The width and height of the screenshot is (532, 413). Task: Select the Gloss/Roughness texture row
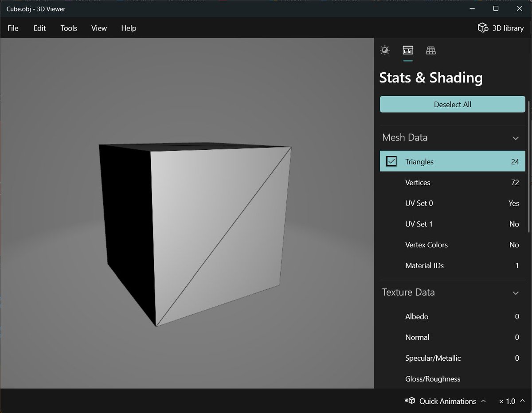pos(452,379)
